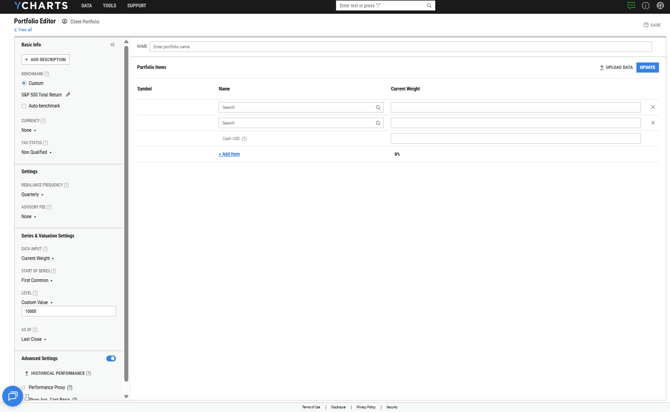Open the Tax Status Non Qualified dropdown
The width and height of the screenshot is (670, 412).
(x=36, y=152)
